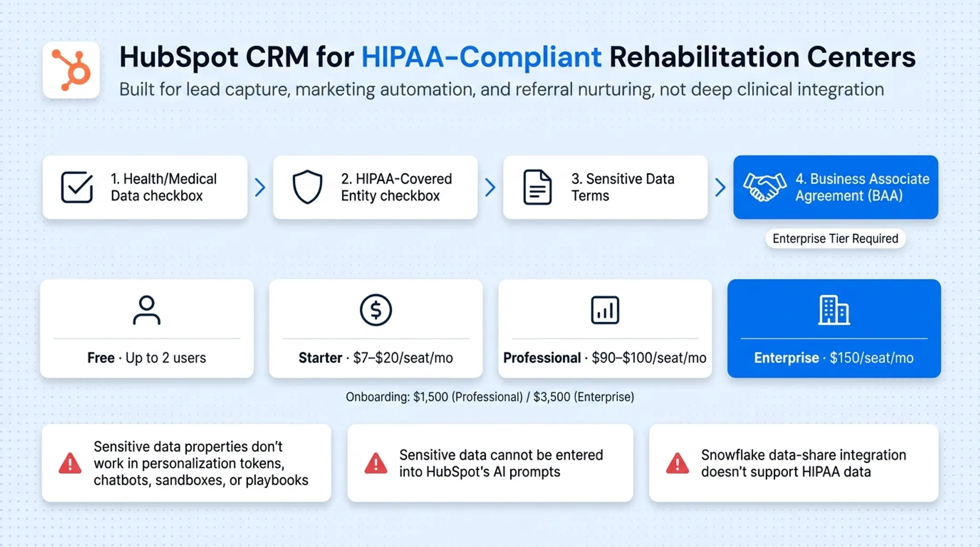Image resolution: width=980 pixels, height=547 pixels.
Task: Click the building icon above Enterprise
Action: pos(834,310)
